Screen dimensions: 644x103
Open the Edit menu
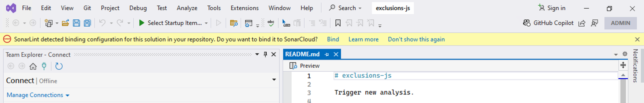click(x=46, y=8)
